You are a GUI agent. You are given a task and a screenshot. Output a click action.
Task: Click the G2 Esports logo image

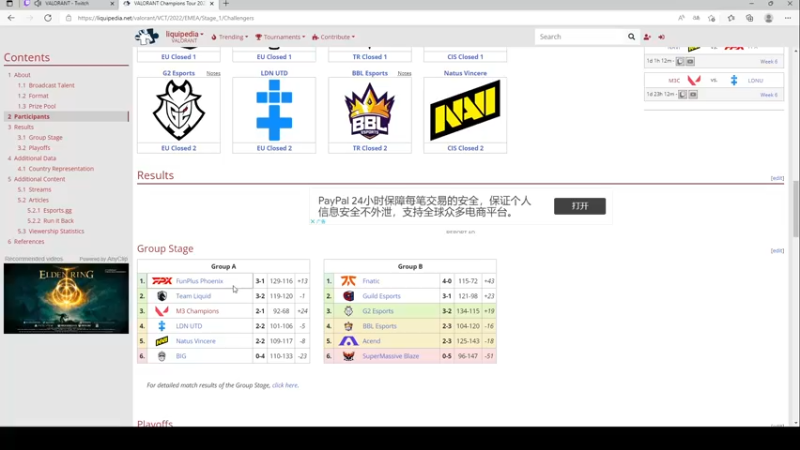point(179,110)
